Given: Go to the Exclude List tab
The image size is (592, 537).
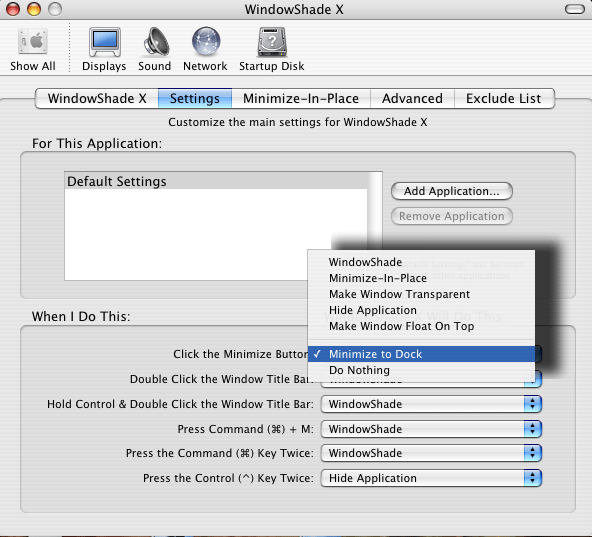Looking at the screenshot, I should [504, 99].
